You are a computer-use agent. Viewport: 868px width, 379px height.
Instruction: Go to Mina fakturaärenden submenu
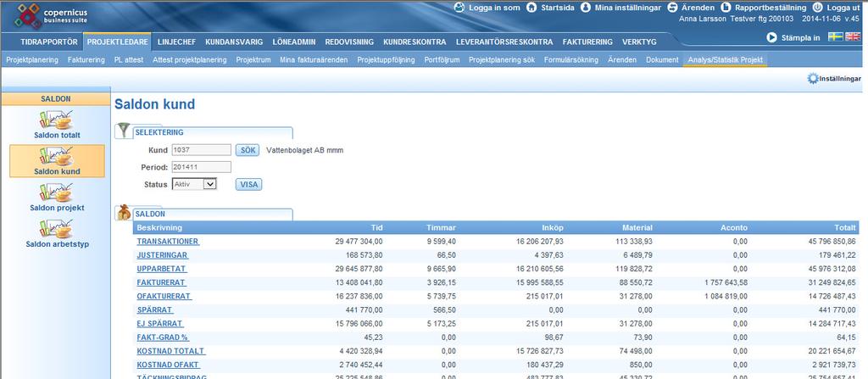314,60
